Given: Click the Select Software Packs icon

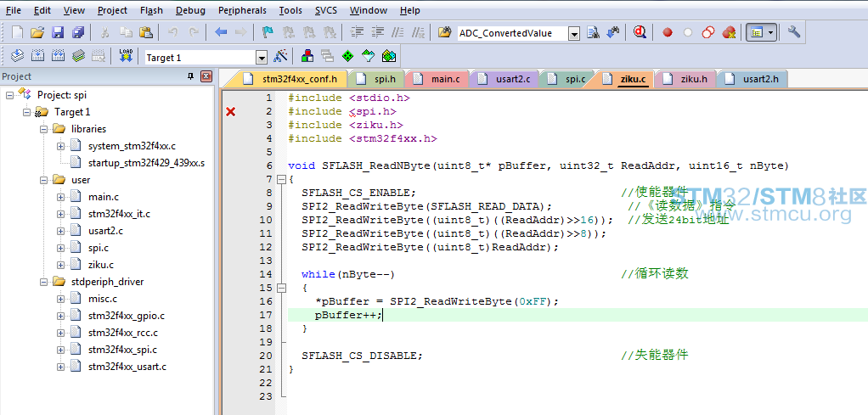Looking at the screenshot, I should tap(368, 56).
